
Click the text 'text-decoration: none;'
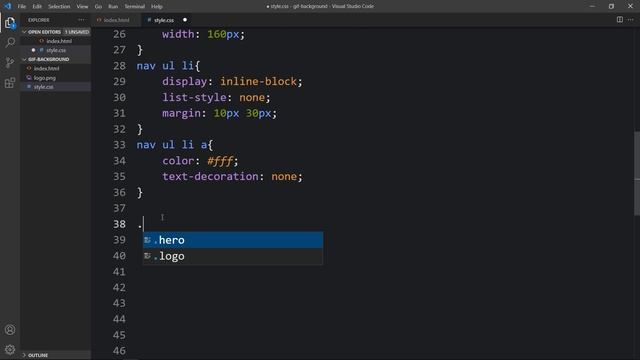pos(232,177)
